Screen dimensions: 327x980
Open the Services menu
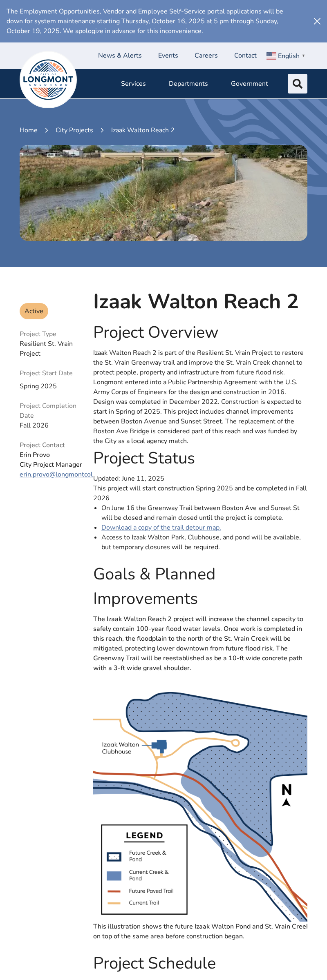pyautogui.click(x=133, y=84)
